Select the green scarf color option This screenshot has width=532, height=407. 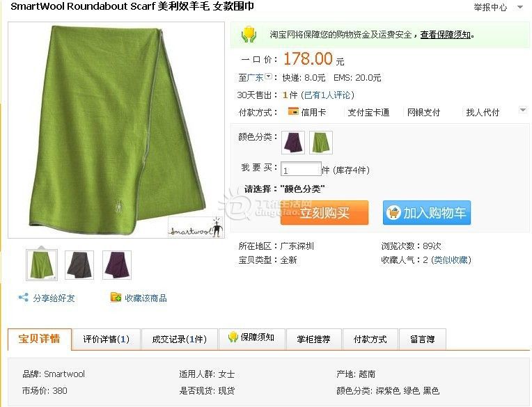tap(321, 143)
